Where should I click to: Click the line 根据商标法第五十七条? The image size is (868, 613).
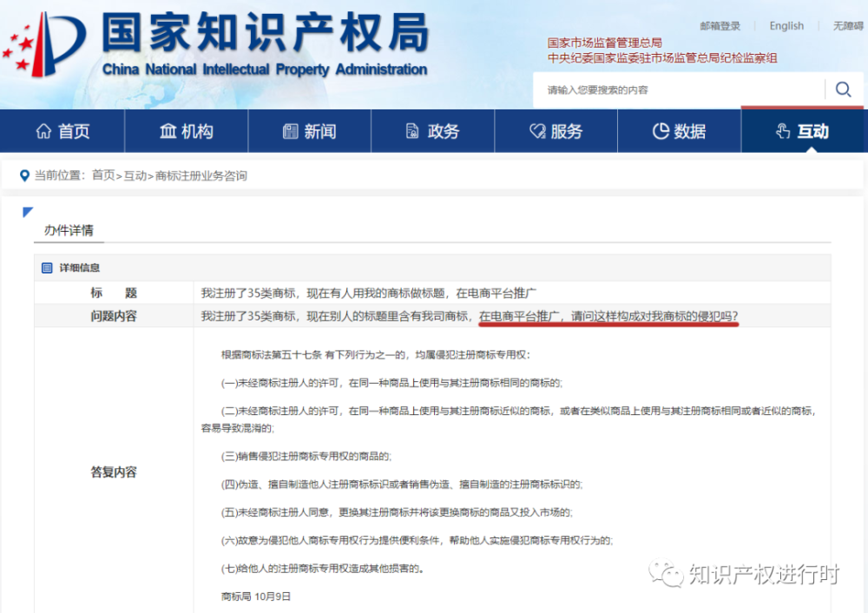[376, 355]
